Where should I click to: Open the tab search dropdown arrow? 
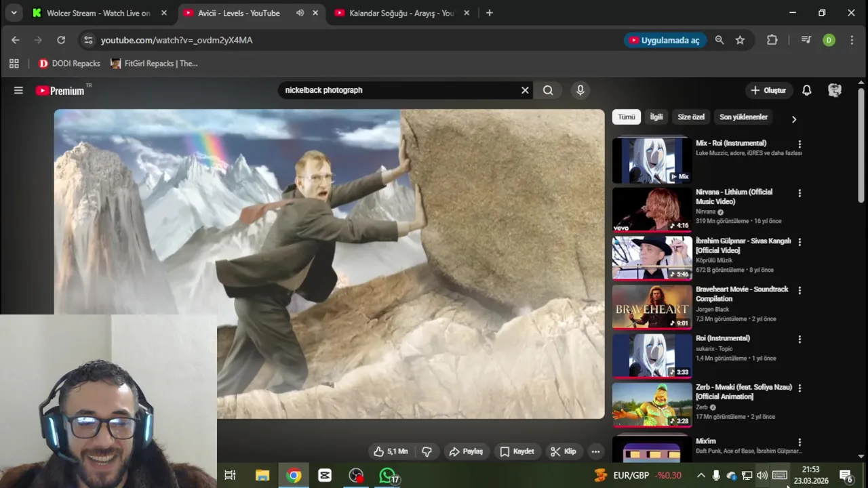[14, 13]
